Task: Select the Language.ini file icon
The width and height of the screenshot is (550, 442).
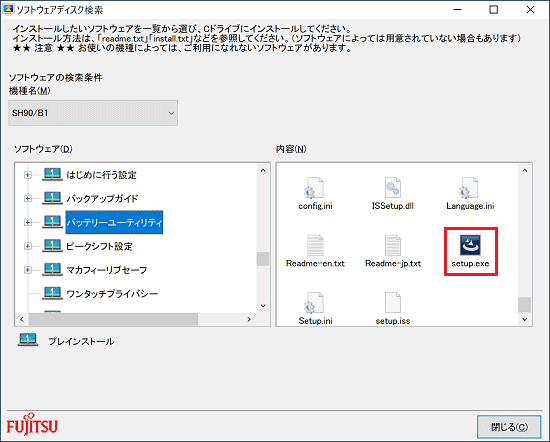Action: point(468,188)
